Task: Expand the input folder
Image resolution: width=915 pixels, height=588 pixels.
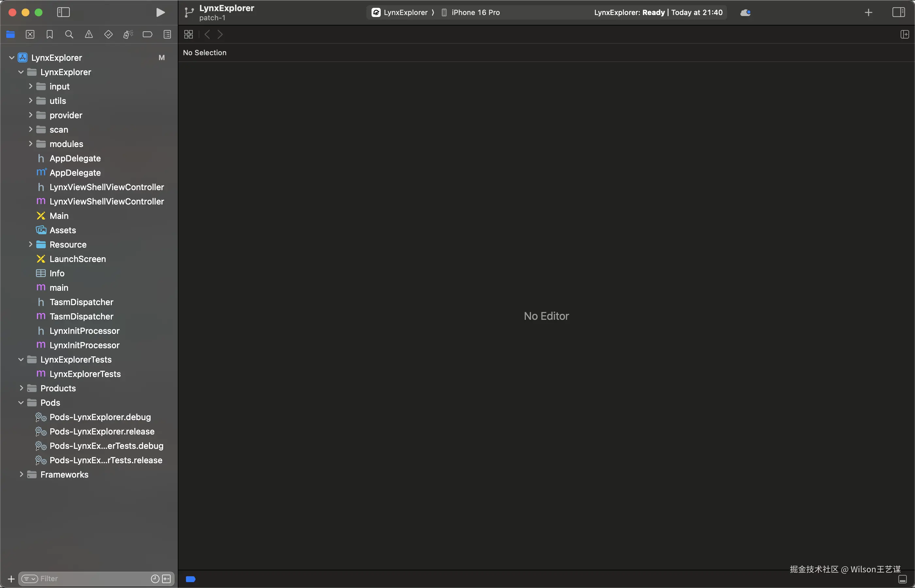Action: tap(30, 87)
